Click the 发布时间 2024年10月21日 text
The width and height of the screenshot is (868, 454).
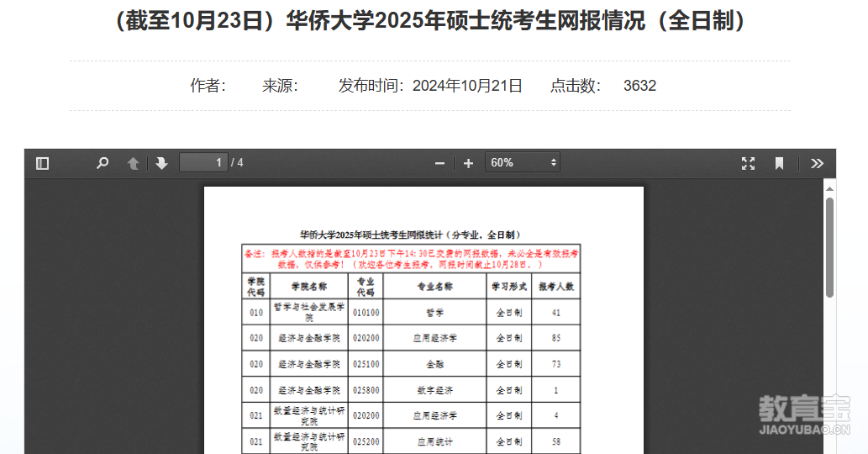tap(430, 86)
